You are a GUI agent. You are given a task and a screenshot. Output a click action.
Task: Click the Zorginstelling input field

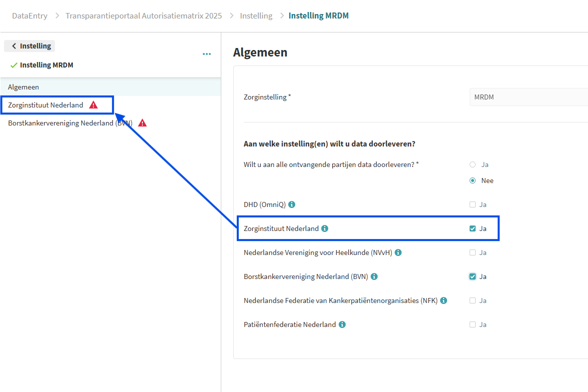[528, 97]
